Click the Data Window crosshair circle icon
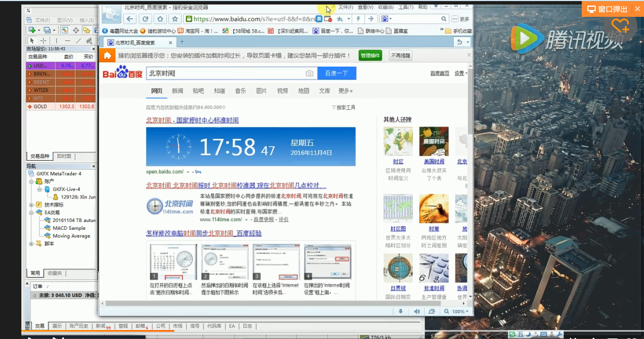The image size is (644, 339). (x=76, y=30)
